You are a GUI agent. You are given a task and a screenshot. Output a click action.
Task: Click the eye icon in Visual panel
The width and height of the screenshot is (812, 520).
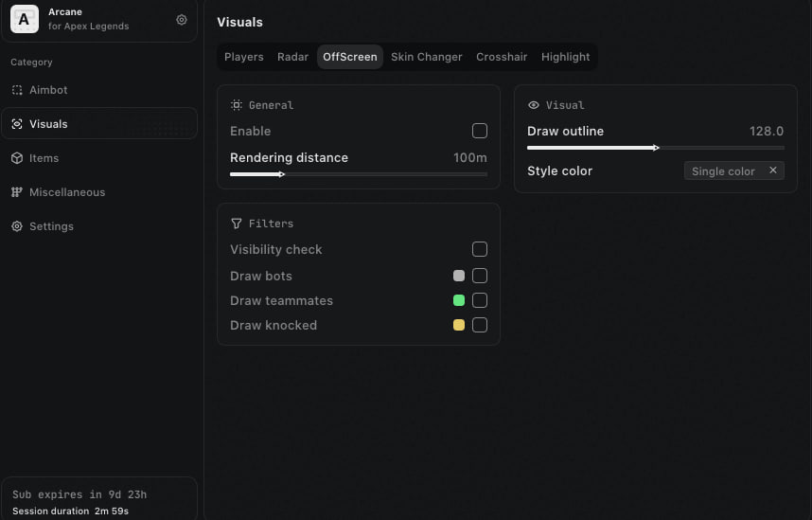pos(534,105)
